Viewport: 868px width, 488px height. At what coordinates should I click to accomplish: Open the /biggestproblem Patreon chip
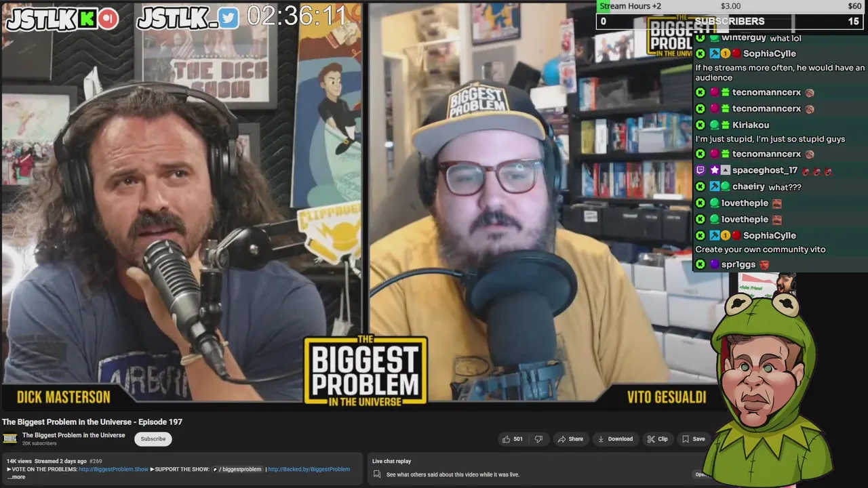[x=237, y=469]
